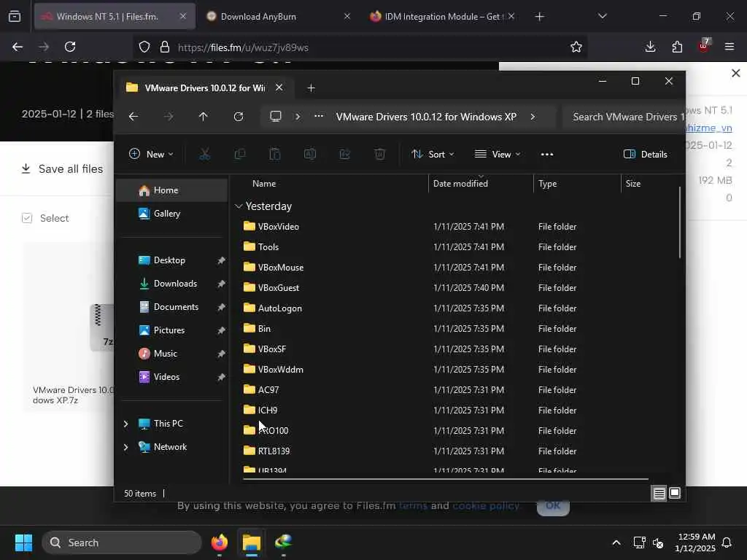Open Firefox from the taskbar
Viewport: 747px width, 560px height.
tap(220, 542)
